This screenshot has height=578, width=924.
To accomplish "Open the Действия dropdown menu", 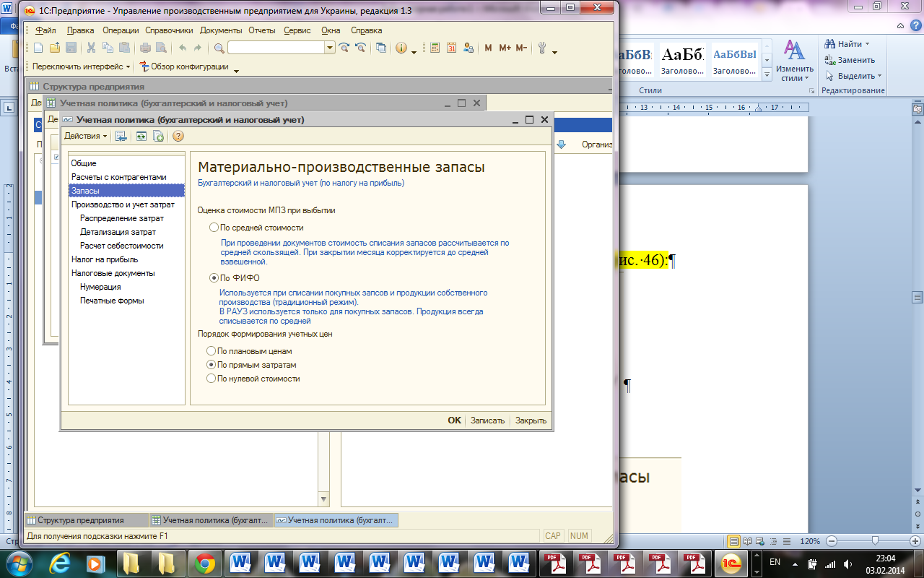I will [x=85, y=136].
